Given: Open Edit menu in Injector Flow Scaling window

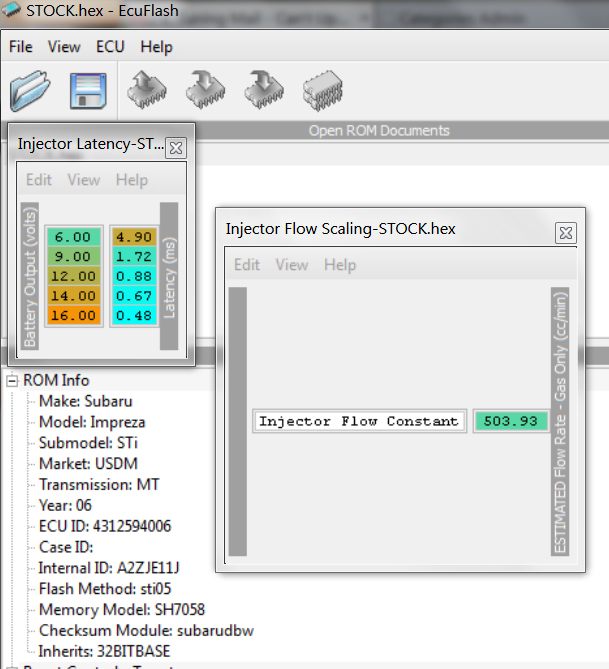Looking at the screenshot, I should click(x=247, y=265).
